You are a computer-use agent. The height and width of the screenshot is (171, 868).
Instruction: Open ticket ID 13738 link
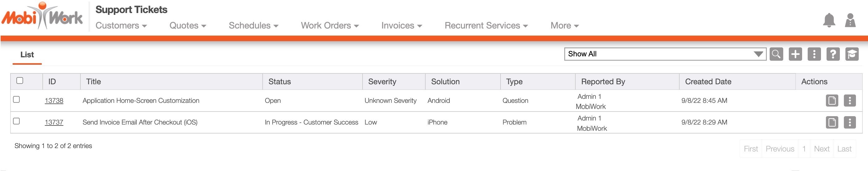(x=54, y=100)
